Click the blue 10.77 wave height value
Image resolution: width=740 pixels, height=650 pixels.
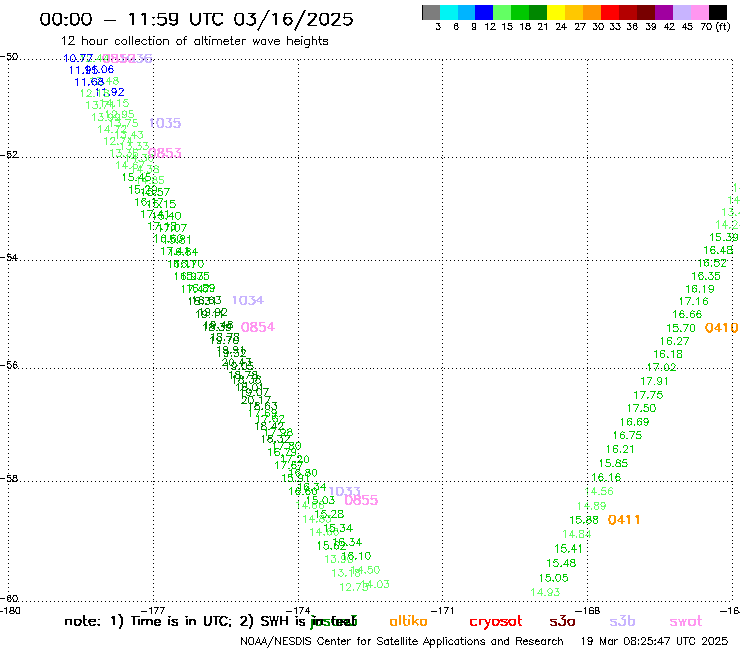click(78, 58)
